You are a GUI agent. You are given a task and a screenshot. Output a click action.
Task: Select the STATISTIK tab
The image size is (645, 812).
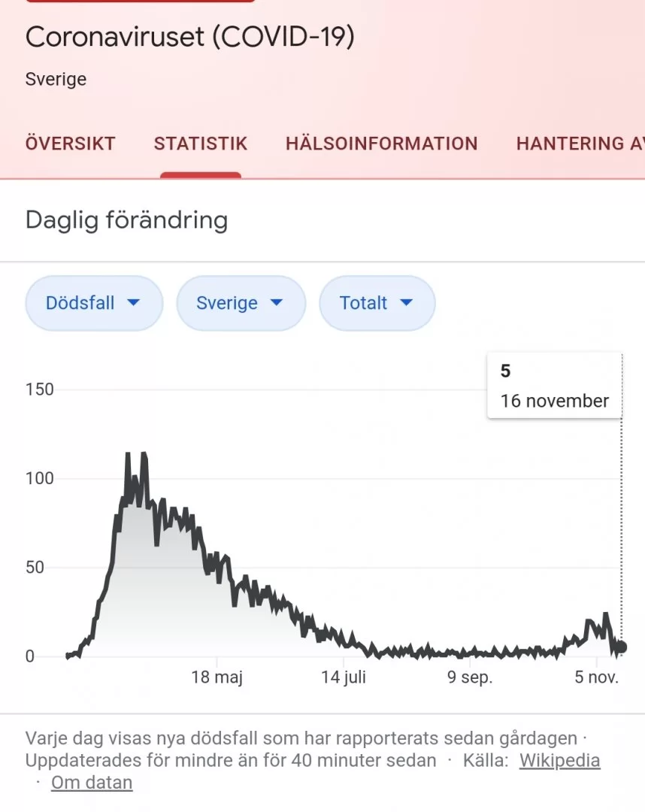pyautogui.click(x=201, y=144)
